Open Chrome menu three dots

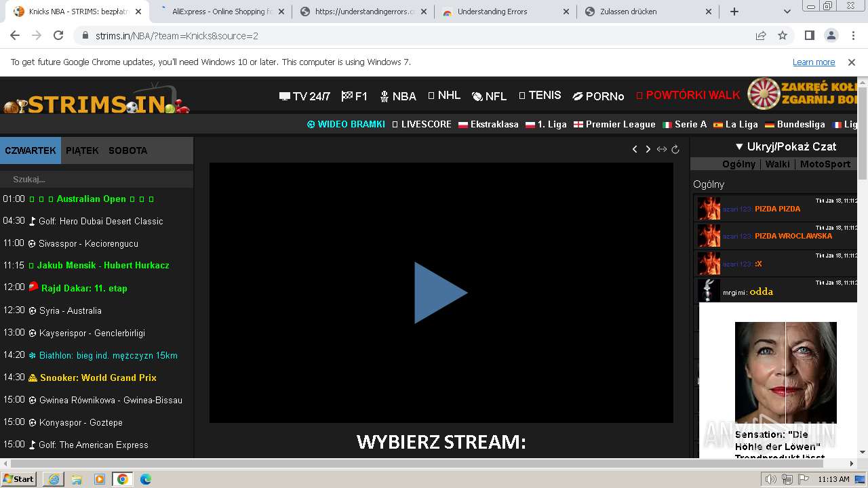[852, 36]
